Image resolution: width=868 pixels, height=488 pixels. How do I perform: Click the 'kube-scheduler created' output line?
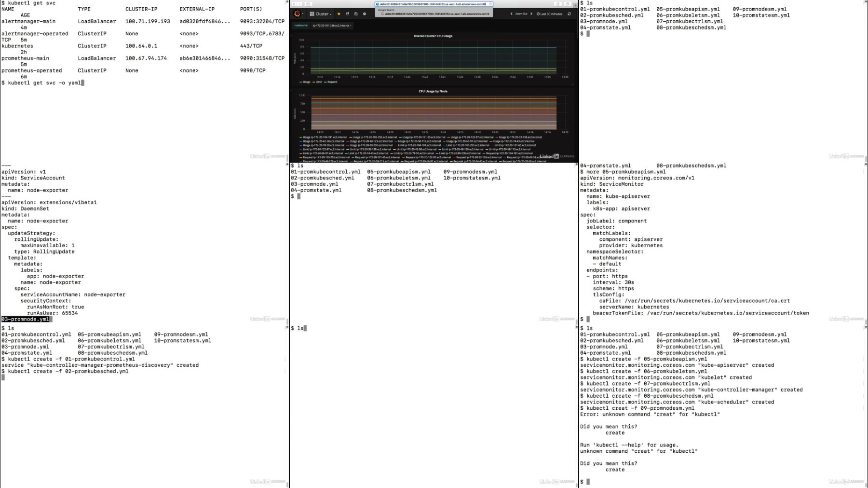677,402
